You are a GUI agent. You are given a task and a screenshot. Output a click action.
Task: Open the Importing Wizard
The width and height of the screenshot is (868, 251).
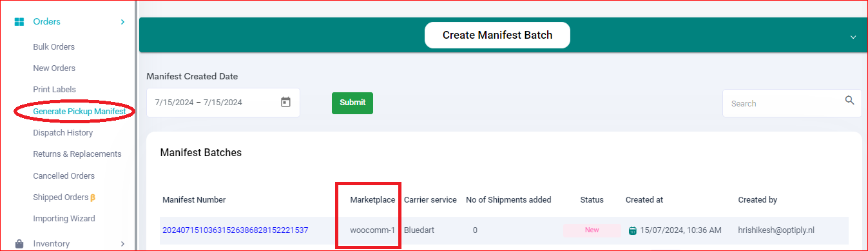(64, 219)
